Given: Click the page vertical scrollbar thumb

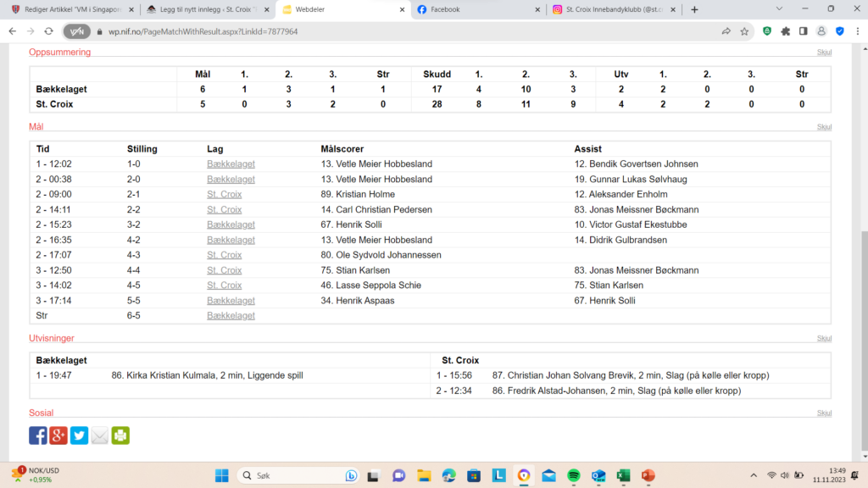Looking at the screenshot, I should pos(864,341).
